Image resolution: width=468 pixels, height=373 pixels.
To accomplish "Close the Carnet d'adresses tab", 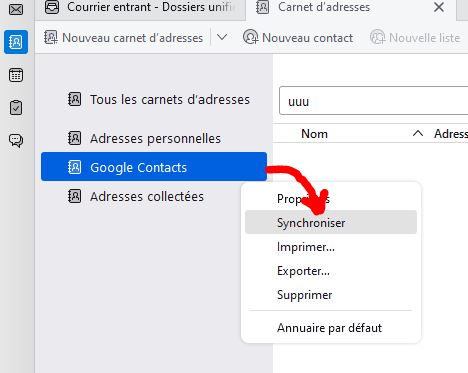I will click(439, 7).
